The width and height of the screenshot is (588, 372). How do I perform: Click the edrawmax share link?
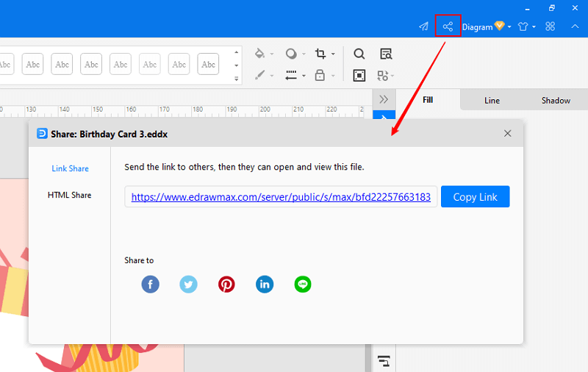click(x=281, y=197)
